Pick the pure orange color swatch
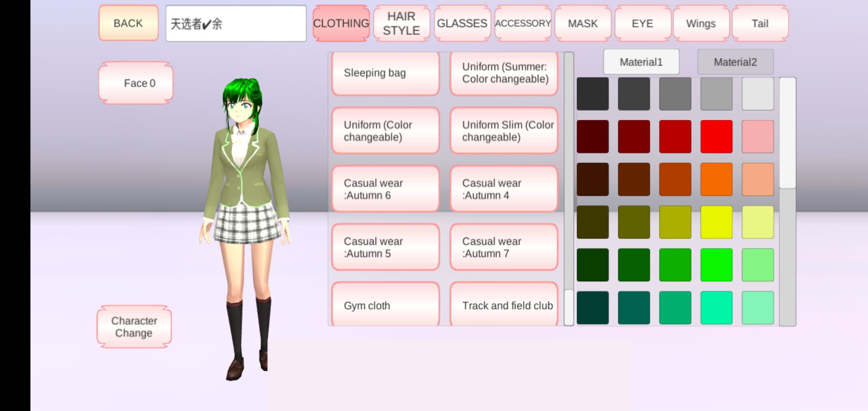Screen dimensions: 868x411 pyautogui.click(x=716, y=179)
